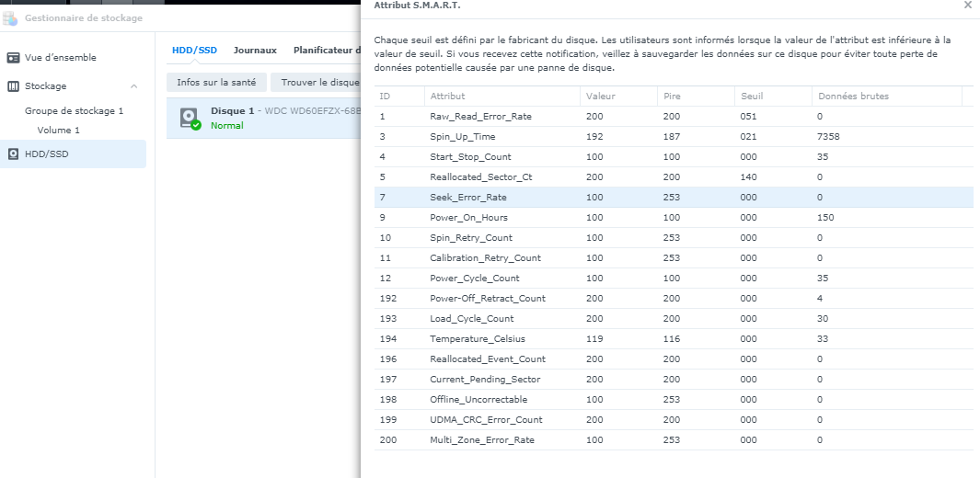Viewport: 980px width, 478px height.
Task: Click raw data value 7358
Action: (x=828, y=137)
